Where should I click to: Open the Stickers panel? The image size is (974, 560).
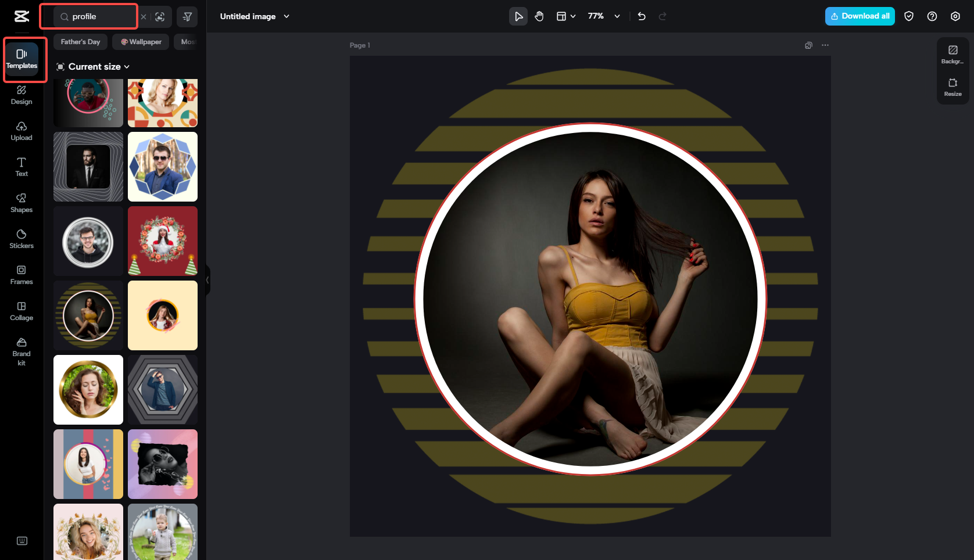coord(21,239)
